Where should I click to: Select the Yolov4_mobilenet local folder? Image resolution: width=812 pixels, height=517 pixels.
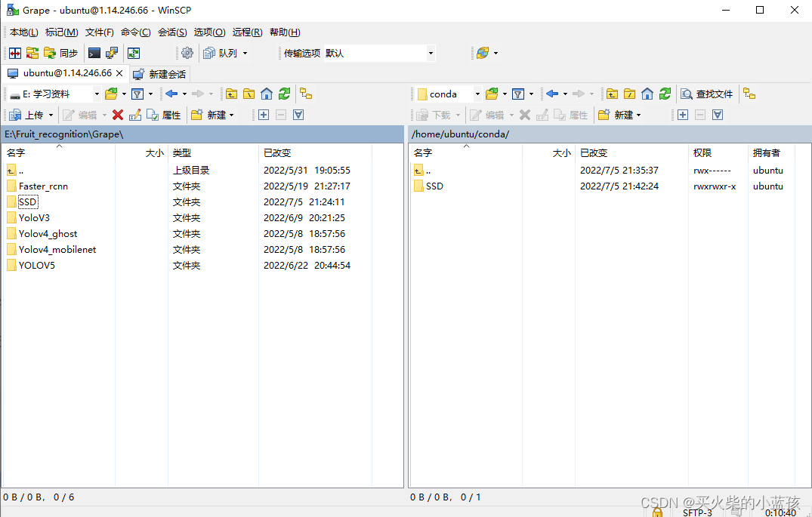pos(57,250)
